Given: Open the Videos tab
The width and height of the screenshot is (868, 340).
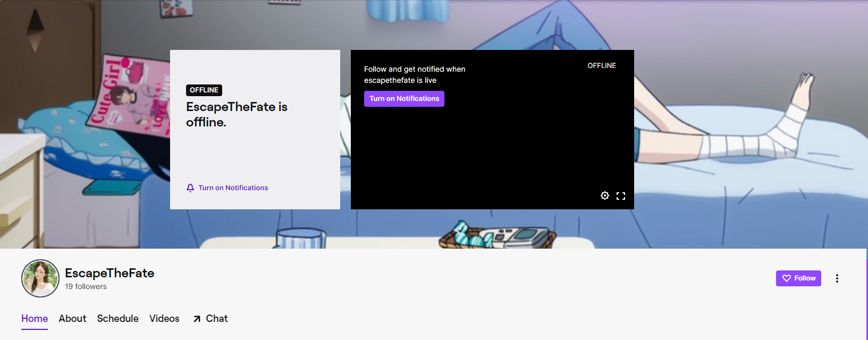Looking at the screenshot, I should (x=164, y=319).
